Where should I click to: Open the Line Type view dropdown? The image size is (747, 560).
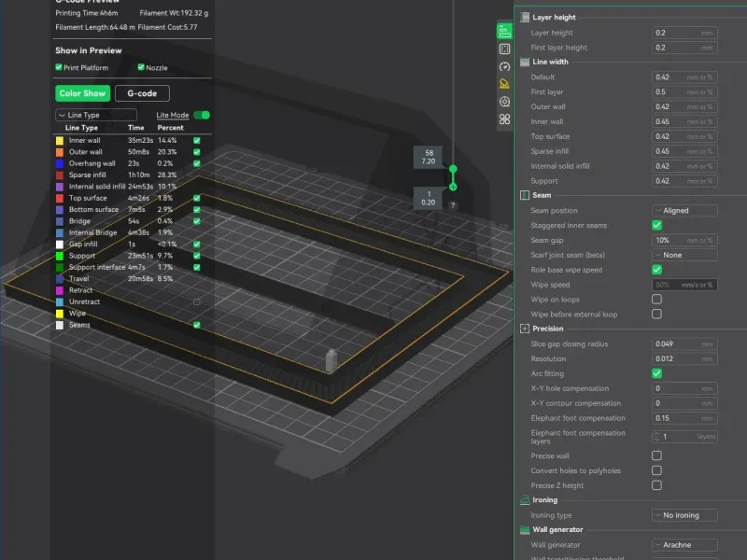pos(96,115)
